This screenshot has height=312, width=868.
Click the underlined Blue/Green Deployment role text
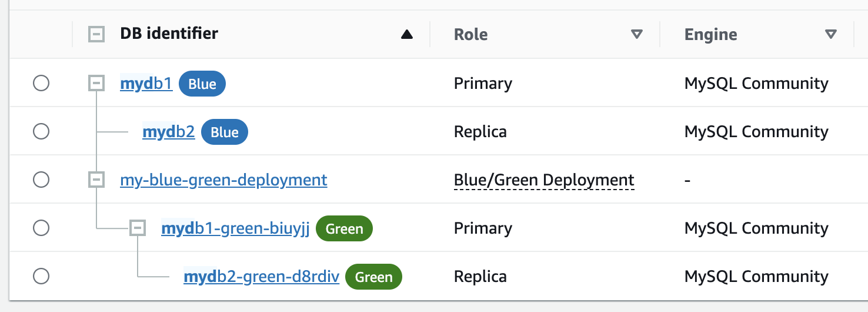(x=544, y=180)
